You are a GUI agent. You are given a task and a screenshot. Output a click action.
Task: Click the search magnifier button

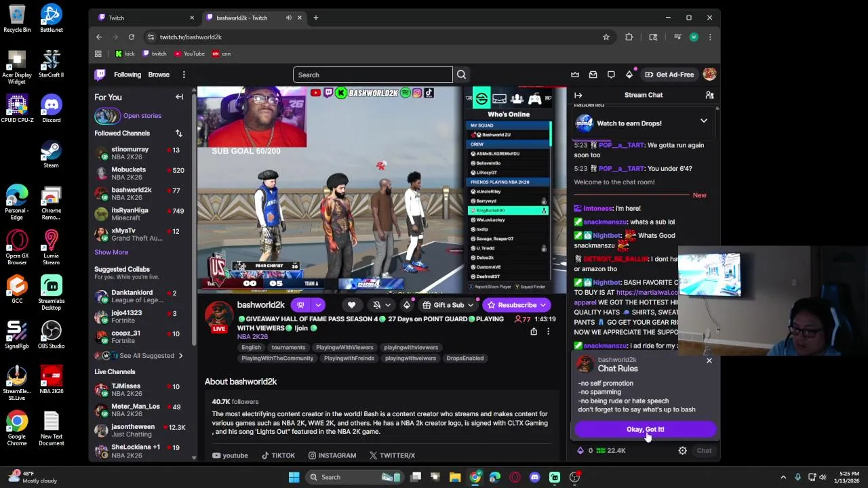[x=461, y=75]
